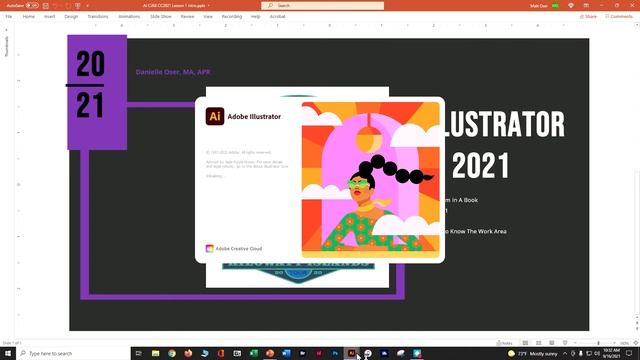
Task: Open Word from the taskbar
Action: [x=286, y=353]
